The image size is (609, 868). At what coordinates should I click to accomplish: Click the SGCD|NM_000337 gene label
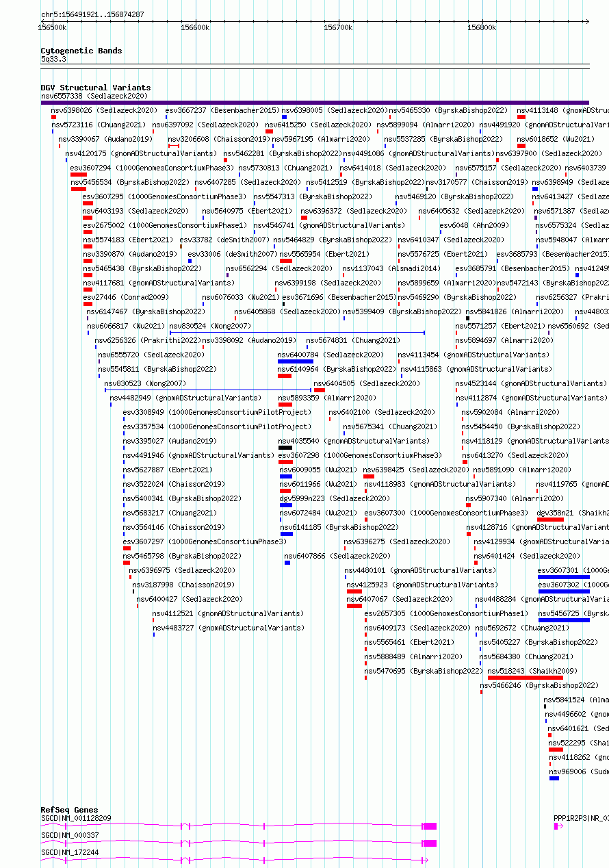[70, 835]
